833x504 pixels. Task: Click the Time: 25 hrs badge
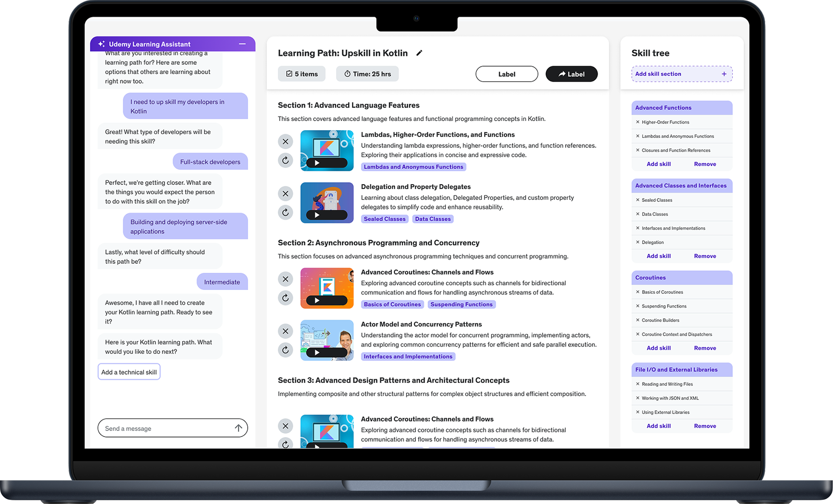[367, 74]
